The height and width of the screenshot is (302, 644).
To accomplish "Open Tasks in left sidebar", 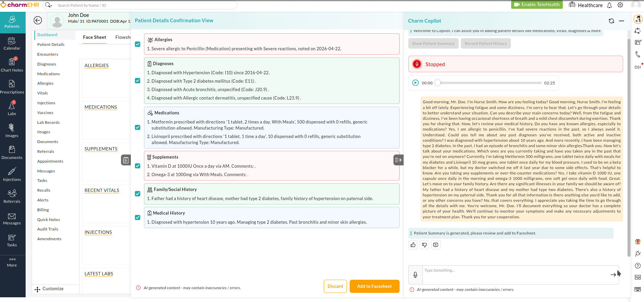I will point(12,241).
